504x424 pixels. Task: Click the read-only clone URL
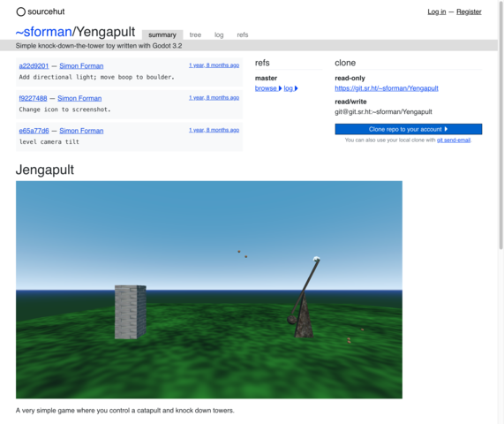point(387,88)
